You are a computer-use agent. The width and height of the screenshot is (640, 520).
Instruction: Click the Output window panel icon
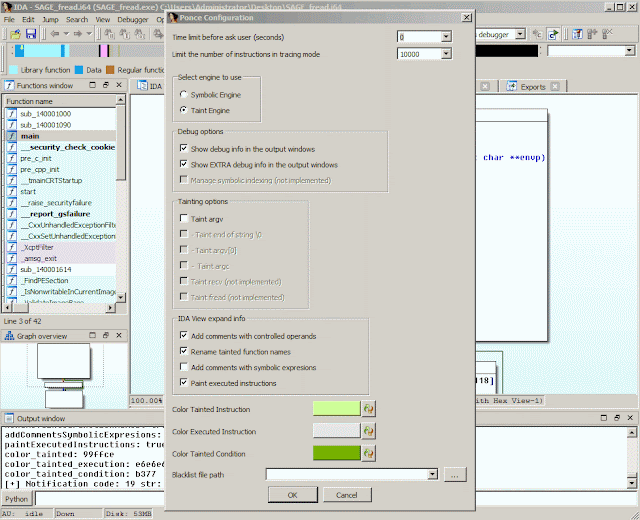(9, 418)
